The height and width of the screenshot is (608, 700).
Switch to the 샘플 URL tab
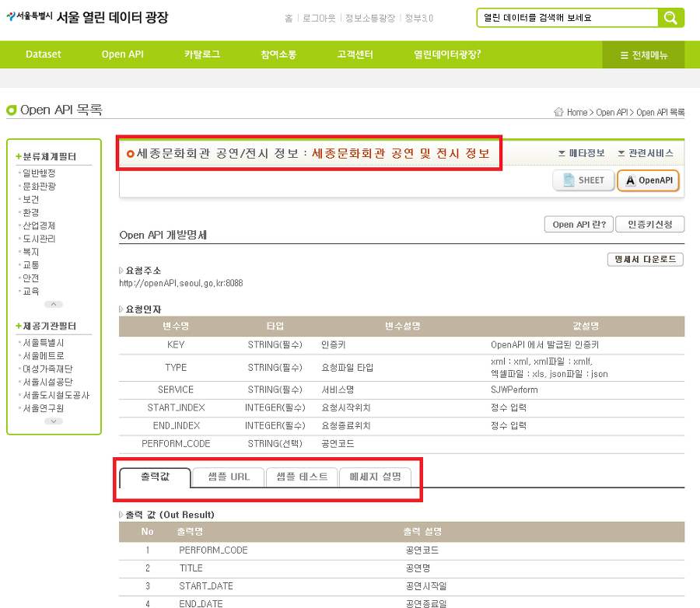[229, 477]
